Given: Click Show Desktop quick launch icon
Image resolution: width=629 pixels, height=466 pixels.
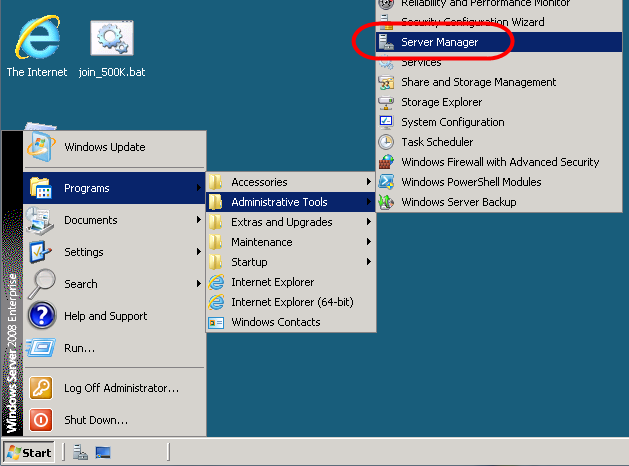Looking at the screenshot, I should (103, 452).
